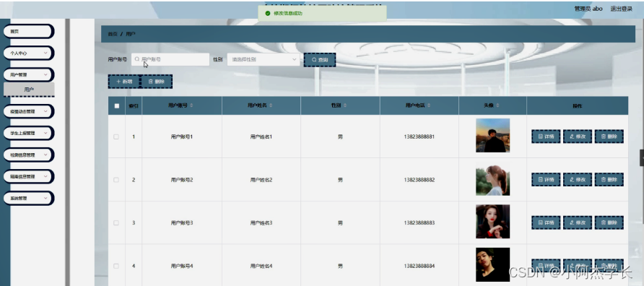Sort table by 用户姓名 column arrows
The width and height of the screenshot is (644, 286).
(271, 105)
